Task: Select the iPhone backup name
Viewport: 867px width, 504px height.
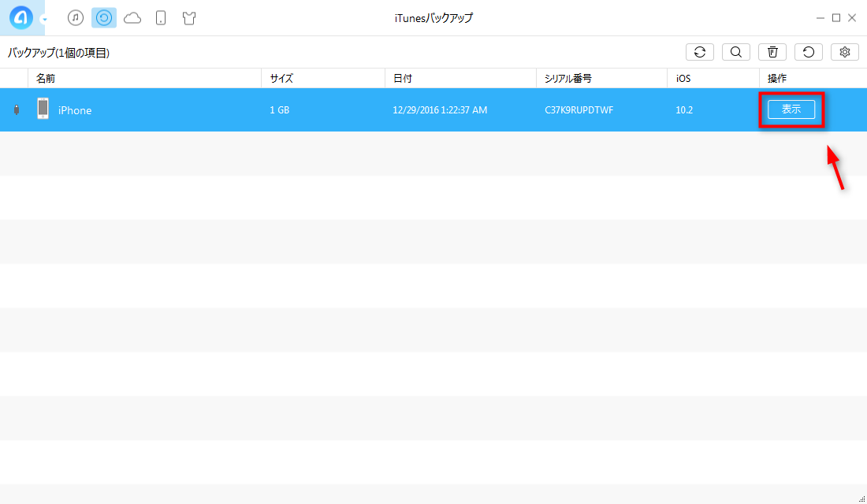Action: point(75,110)
